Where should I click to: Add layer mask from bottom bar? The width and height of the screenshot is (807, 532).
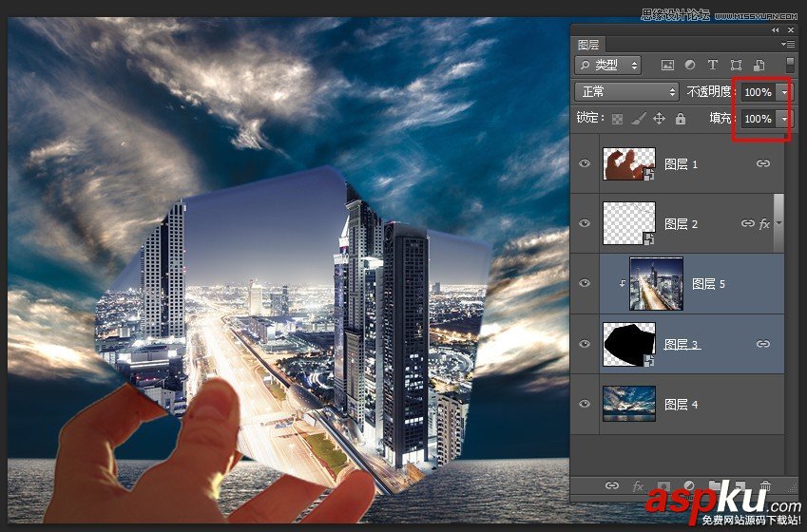point(663,486)
